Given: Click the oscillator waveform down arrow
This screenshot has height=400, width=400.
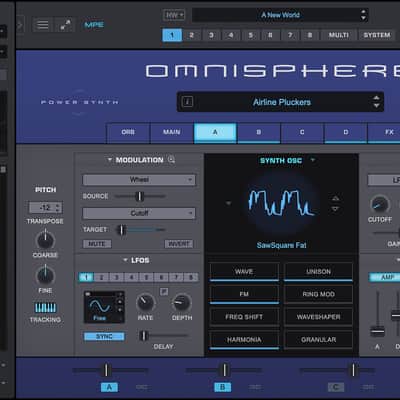Looking at the screenshot, I should point(335,209).
